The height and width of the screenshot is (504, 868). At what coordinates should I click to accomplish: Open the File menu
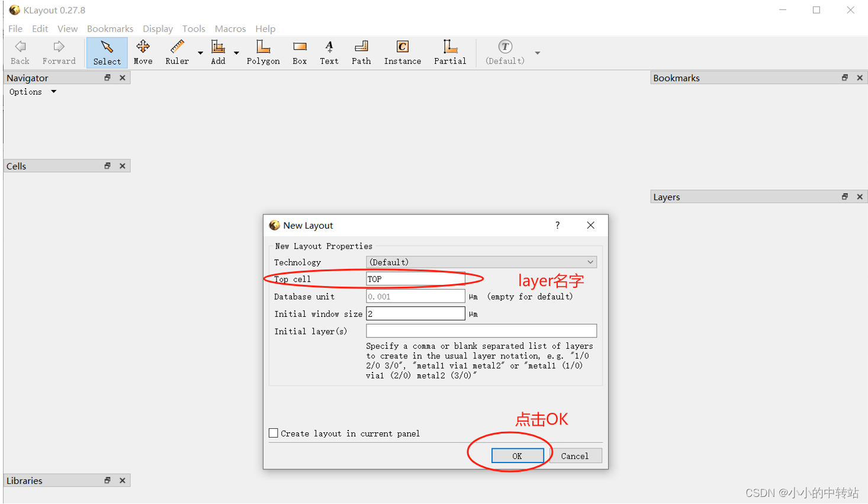point(15,28)
